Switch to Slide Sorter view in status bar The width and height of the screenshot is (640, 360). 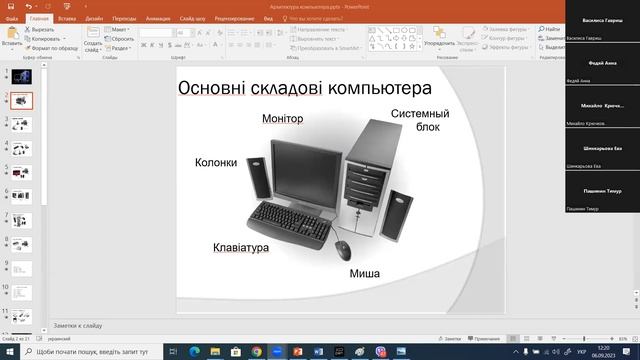[527, 339]
